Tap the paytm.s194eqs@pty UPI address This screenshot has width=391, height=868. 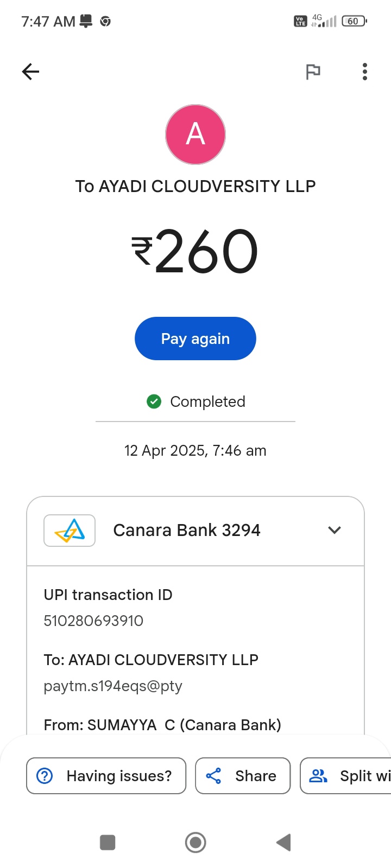(x=113, y=686)
